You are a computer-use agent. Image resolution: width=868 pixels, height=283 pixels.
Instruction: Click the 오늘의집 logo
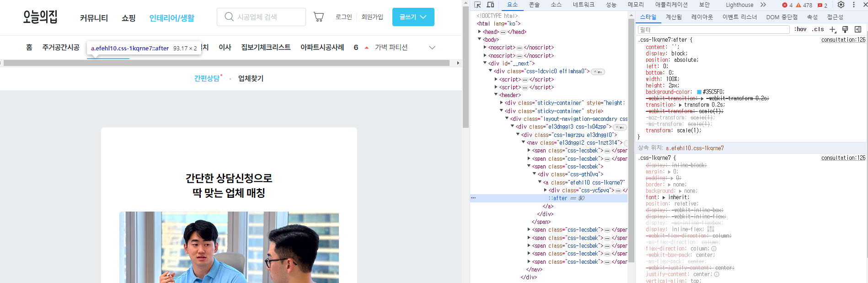click(40, 17)
